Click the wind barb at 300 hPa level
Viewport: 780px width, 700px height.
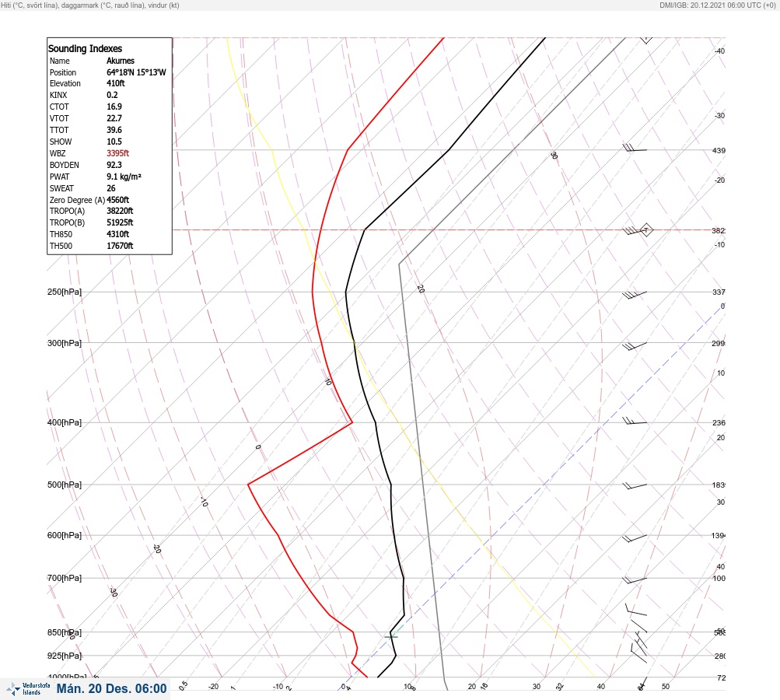tap(635, 346)
